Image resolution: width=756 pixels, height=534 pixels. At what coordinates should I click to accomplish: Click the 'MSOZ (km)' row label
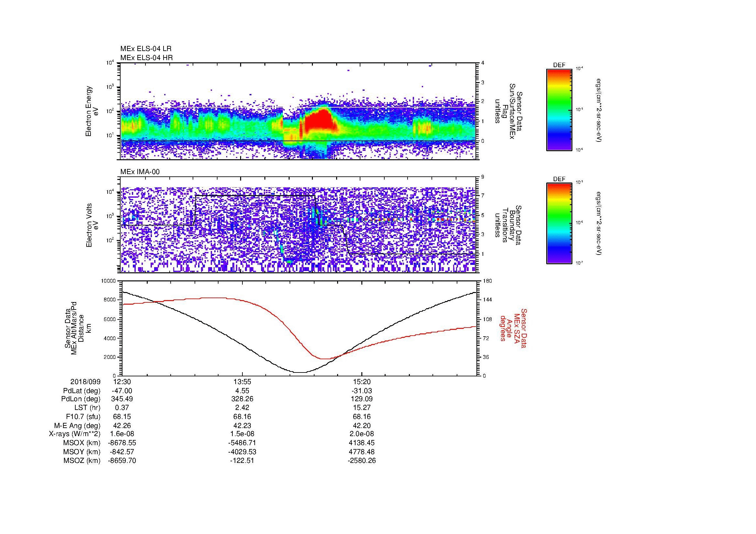tap(82, 461)
